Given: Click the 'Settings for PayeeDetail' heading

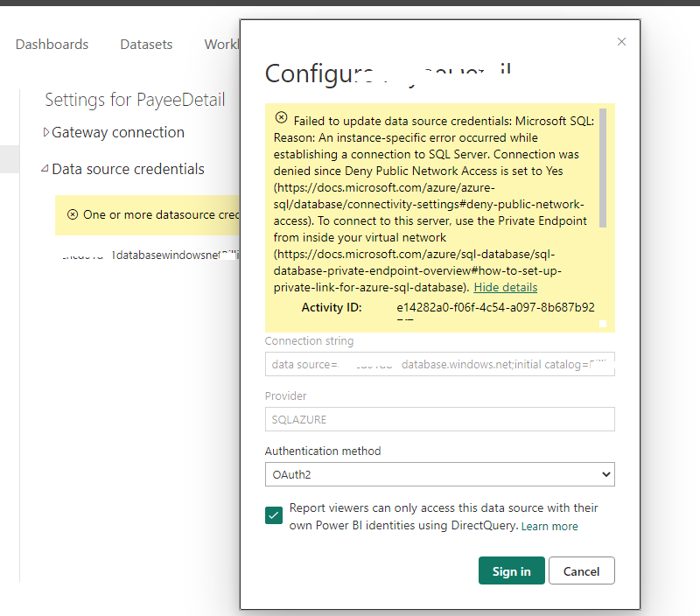Looking at the screenshot, I should (x=135, y=100).
